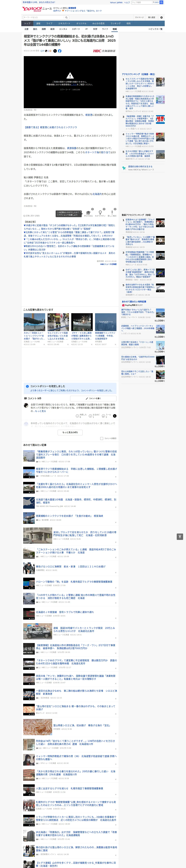Image resolution: width=186 pixels, height=868 pixels.
Task: Click the web search magnifier button
Action: (161, 2)
